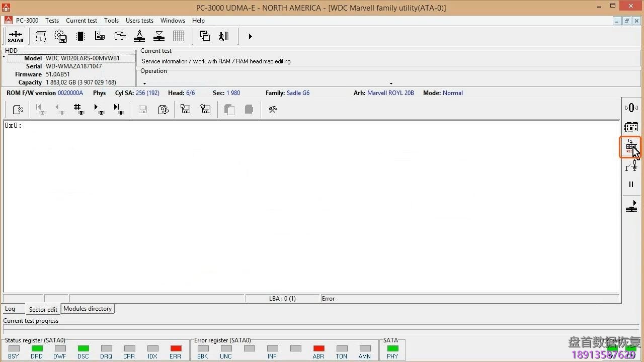Switch to the Log tab
Viewport: 644px width, 362px height.
click(x=10, y=309)
